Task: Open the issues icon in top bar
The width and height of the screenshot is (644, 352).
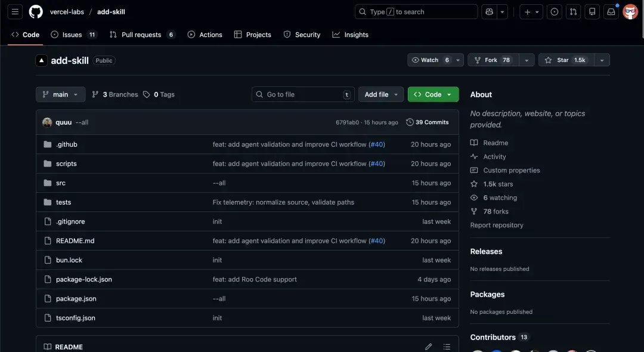Action: point(555,12)
